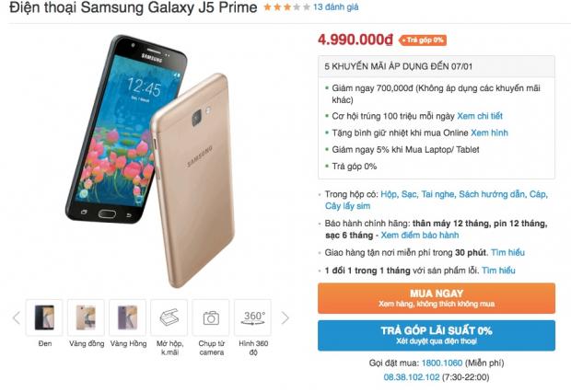Click 'Tìm hiểu' for faulty product exchange

(x=498, y=271)
